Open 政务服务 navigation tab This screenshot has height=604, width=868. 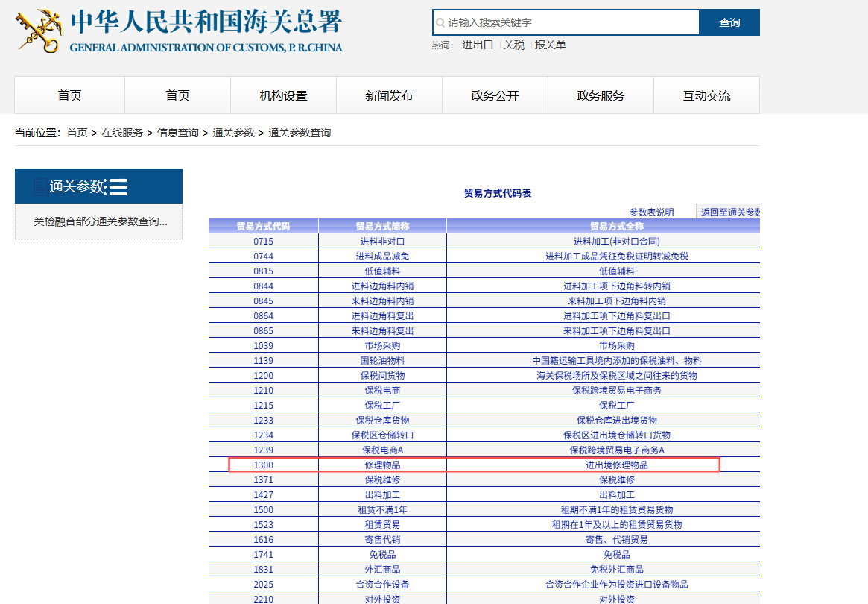601,95
